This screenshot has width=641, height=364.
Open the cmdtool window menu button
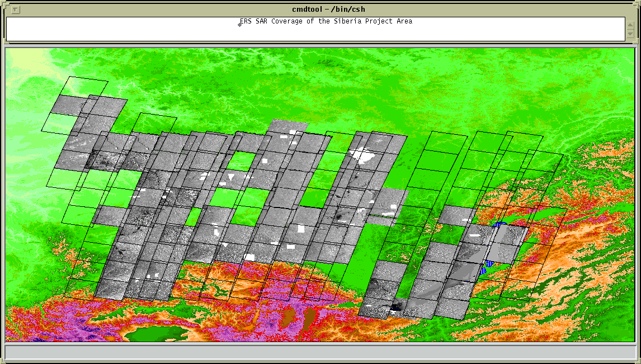pyautogui.click(x=15, y=10)
